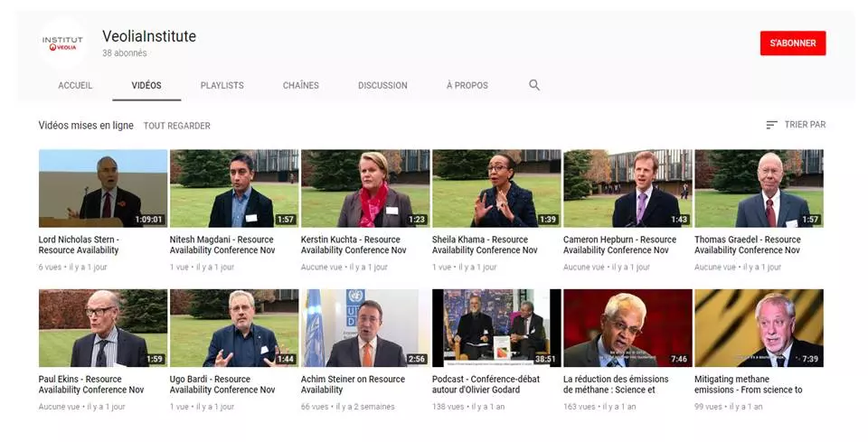Viewport: 868px width, 442px height.
Task: Click the Veolia Institute channel avatar
Action: pyautogui.click(x=62, y=43)
